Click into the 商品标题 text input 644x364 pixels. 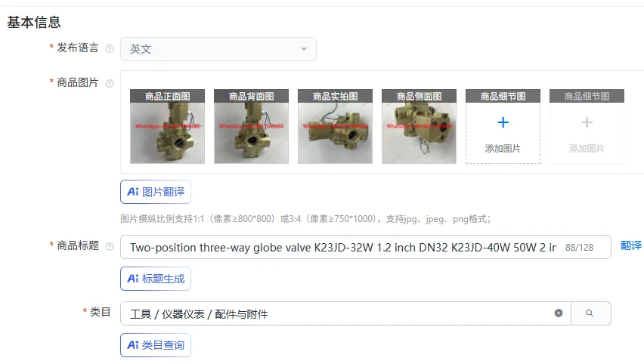click(x=343, y=247)
